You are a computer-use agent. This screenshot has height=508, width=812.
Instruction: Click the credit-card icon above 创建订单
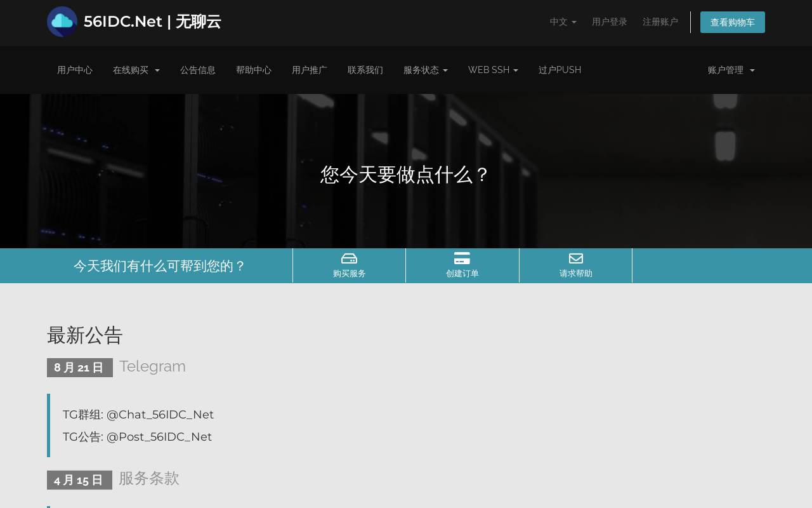(462, 258)
